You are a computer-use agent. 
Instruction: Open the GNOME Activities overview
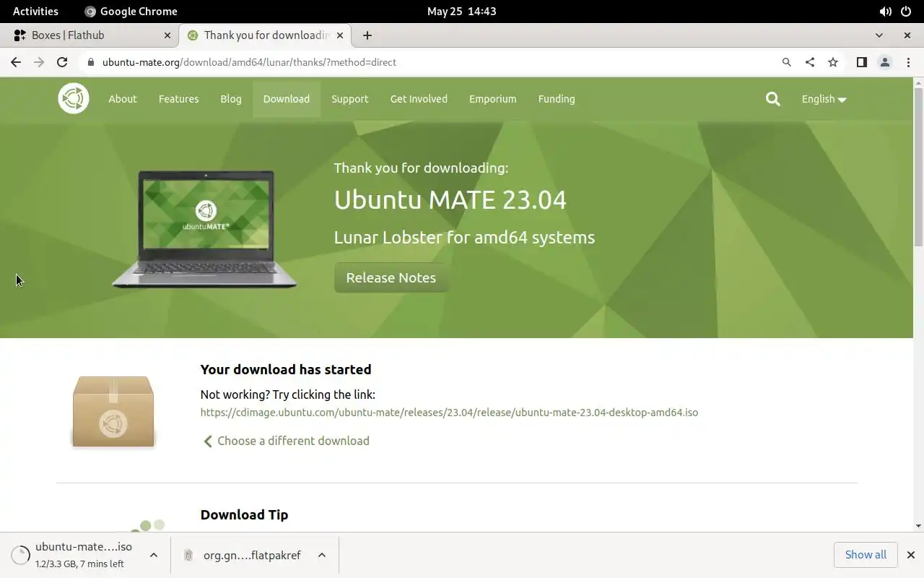35,11
